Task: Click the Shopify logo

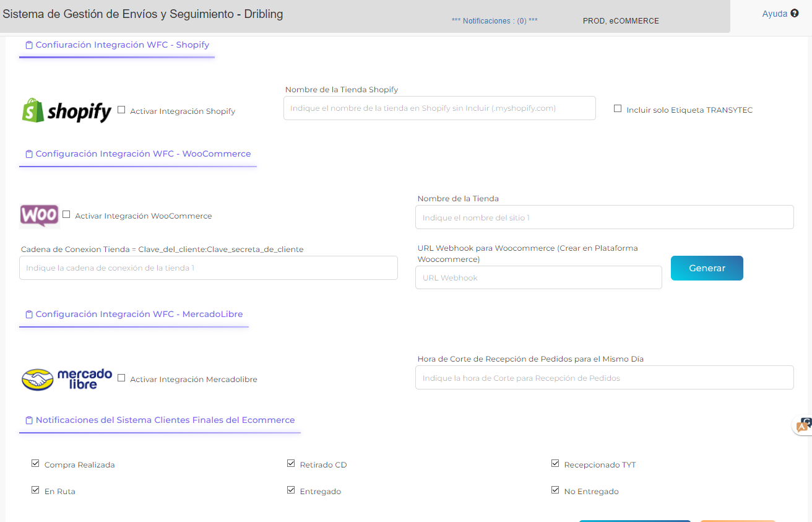Action: click(x=67, y=111)
